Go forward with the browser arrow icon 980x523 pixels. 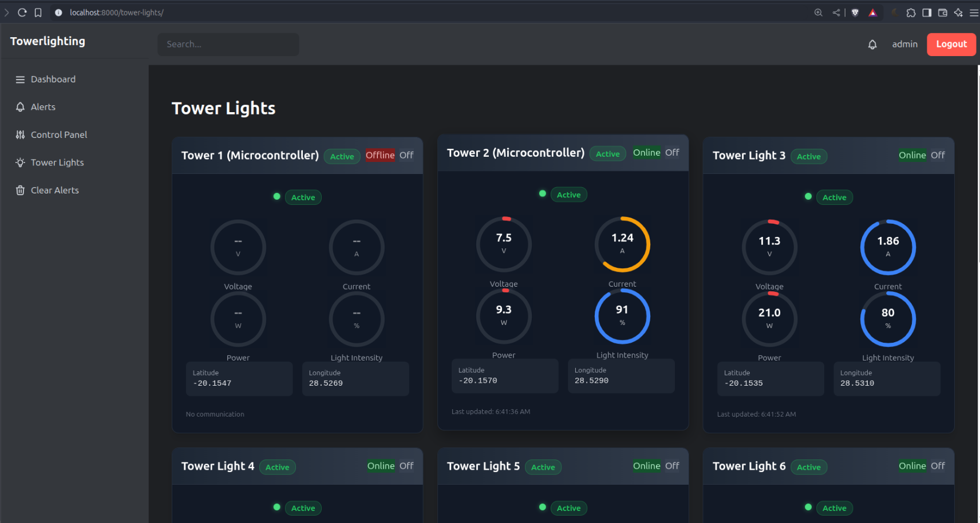6,13
